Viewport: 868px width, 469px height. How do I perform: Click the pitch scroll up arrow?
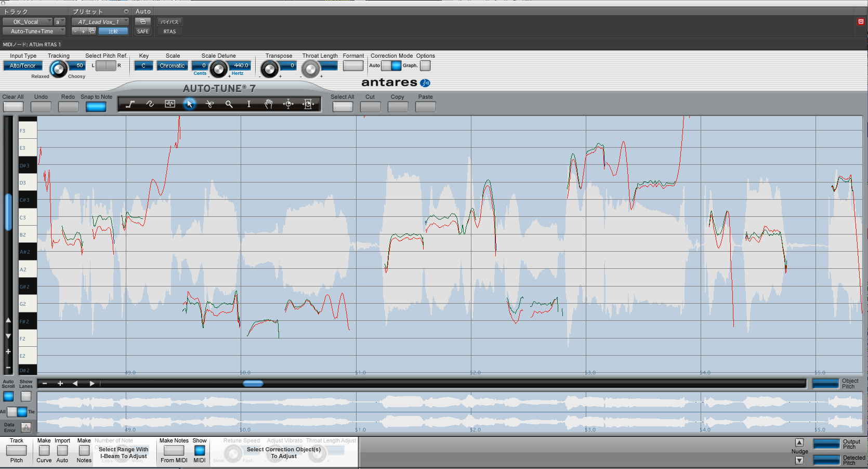pyautogui.click(x=8, y=320)
